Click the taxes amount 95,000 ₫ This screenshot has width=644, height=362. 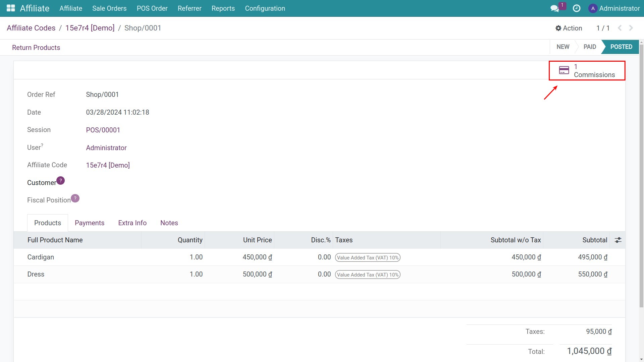599,331
